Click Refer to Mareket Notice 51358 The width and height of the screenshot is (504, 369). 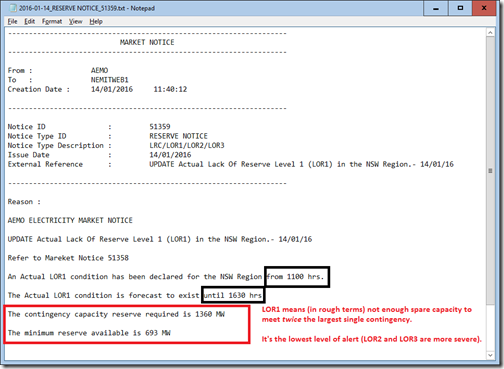click(x=68, y=258)
